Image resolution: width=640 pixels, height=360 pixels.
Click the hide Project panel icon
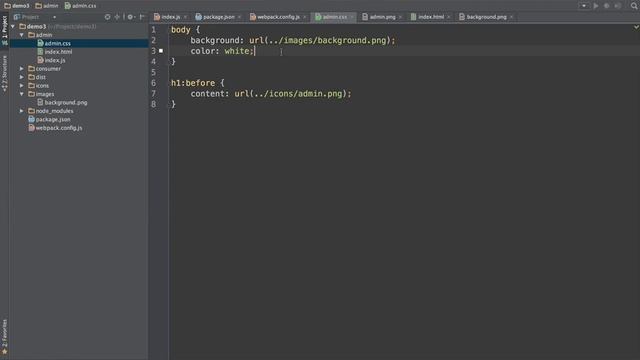(x=142, y=17)
